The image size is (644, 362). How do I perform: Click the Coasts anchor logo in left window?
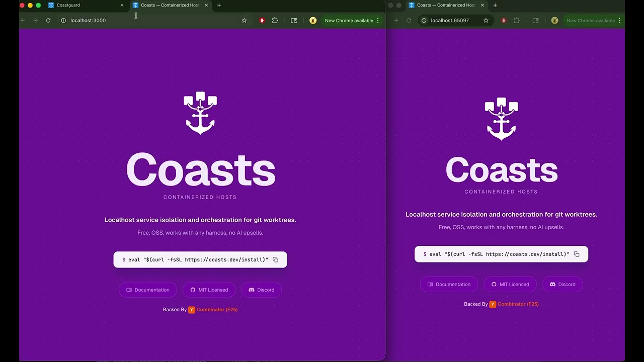[200, 113]
